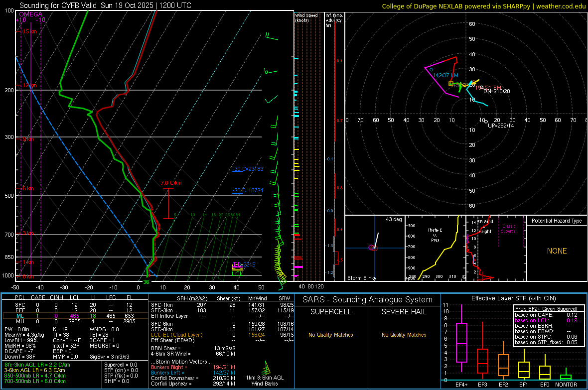Click the based on LCL: 0.19 probability line
The height and width of the screenshot is (390, 588).
(546, 321)
